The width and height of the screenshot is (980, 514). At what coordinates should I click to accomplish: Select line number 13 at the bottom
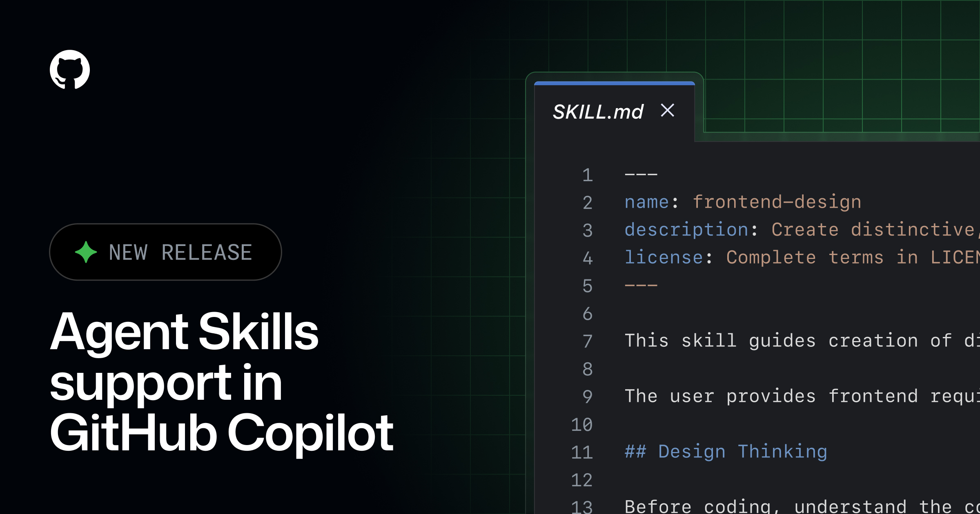(583, 507)
